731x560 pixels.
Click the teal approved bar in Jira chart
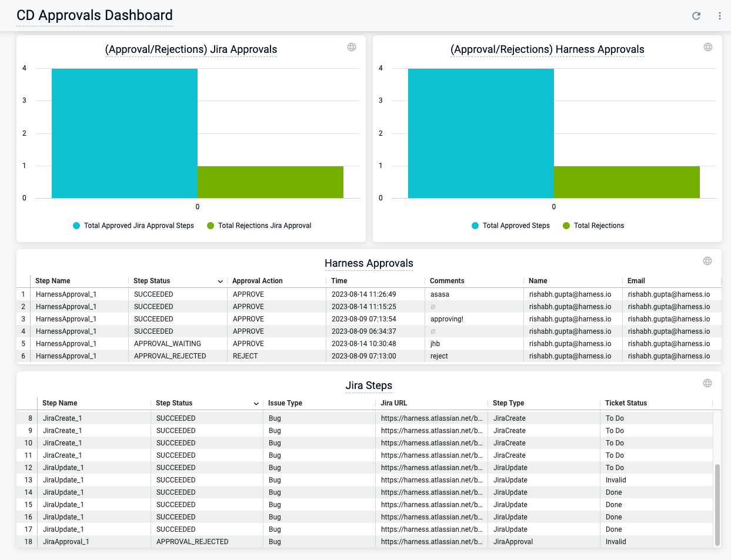click(125, 133)
